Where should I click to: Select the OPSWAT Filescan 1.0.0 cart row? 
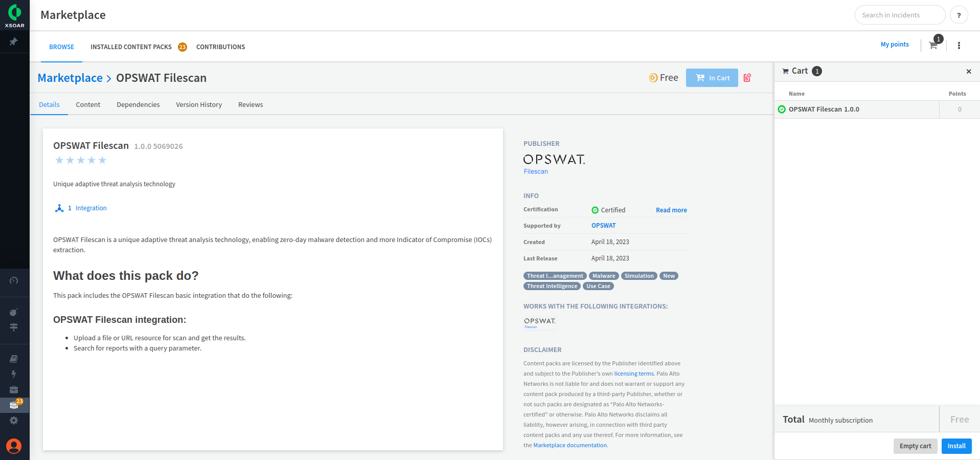point(877,109)
